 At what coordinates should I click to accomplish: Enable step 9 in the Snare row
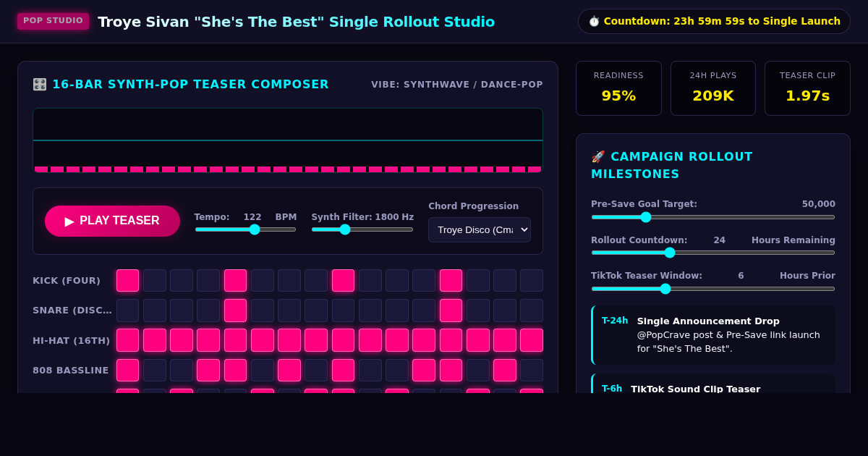pos(343,311)
